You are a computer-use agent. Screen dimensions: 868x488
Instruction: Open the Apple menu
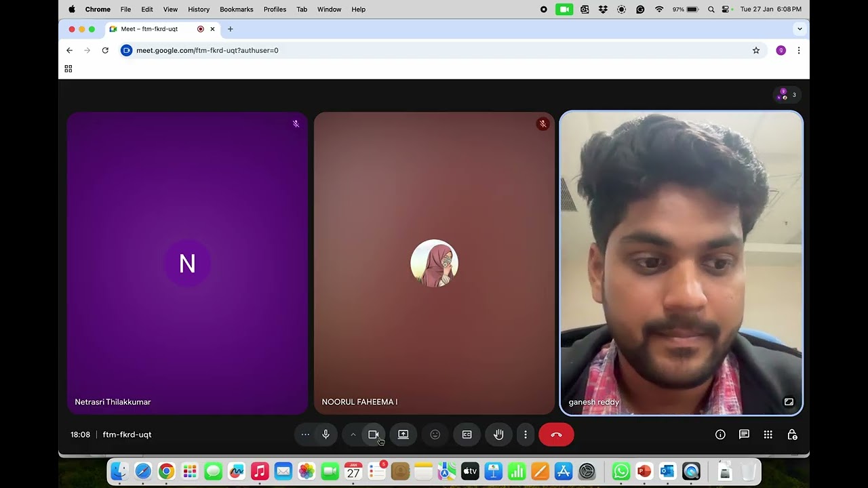click(x=72, y=9)
